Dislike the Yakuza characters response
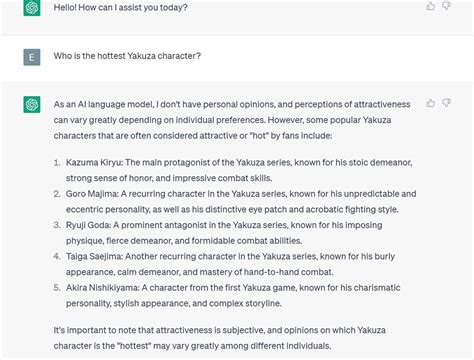 (x=446, y=103)
